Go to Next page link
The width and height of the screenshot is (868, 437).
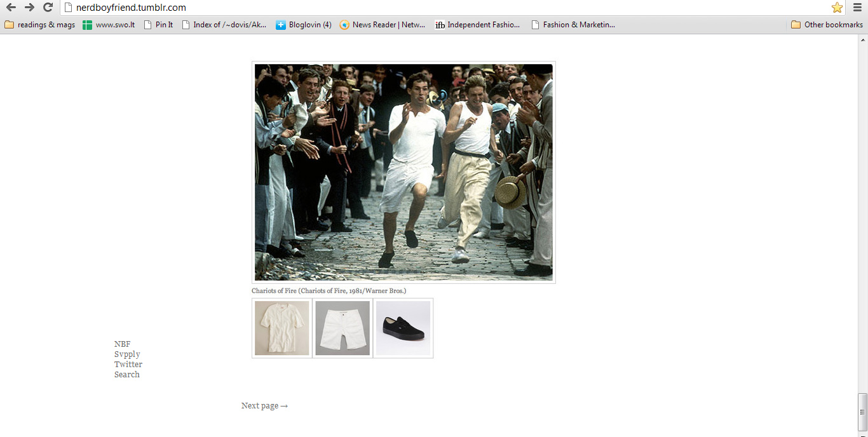point(264,406)
